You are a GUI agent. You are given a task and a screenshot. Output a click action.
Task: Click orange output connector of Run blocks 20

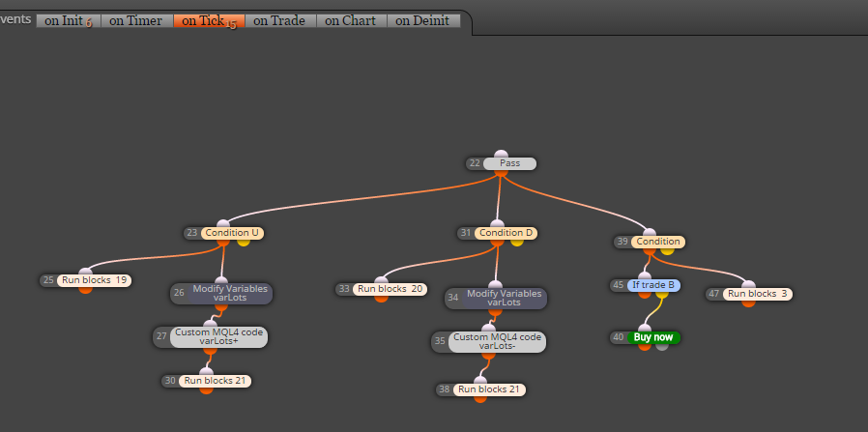[x=382, y=298]
